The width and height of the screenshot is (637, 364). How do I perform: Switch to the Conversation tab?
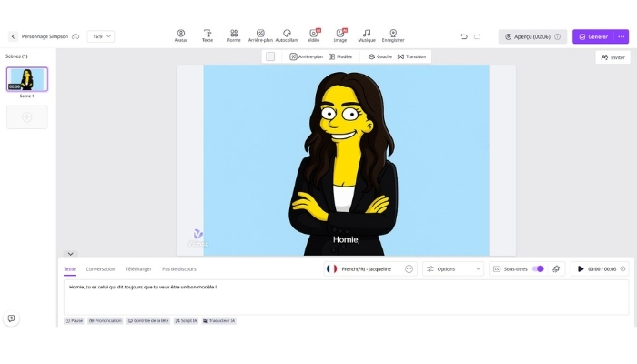(x=100, y=269)
